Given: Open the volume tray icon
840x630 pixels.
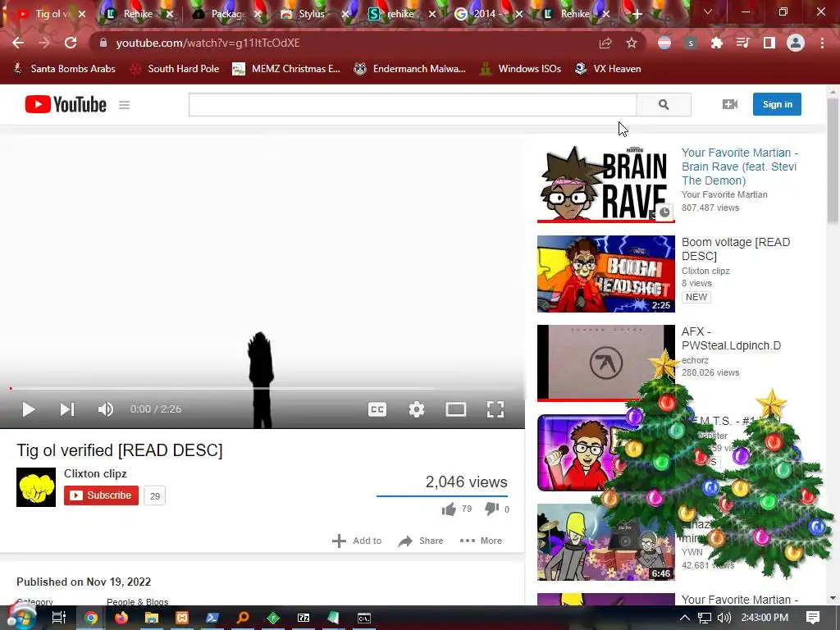Looking at the screenshot, I should point(724,618).
